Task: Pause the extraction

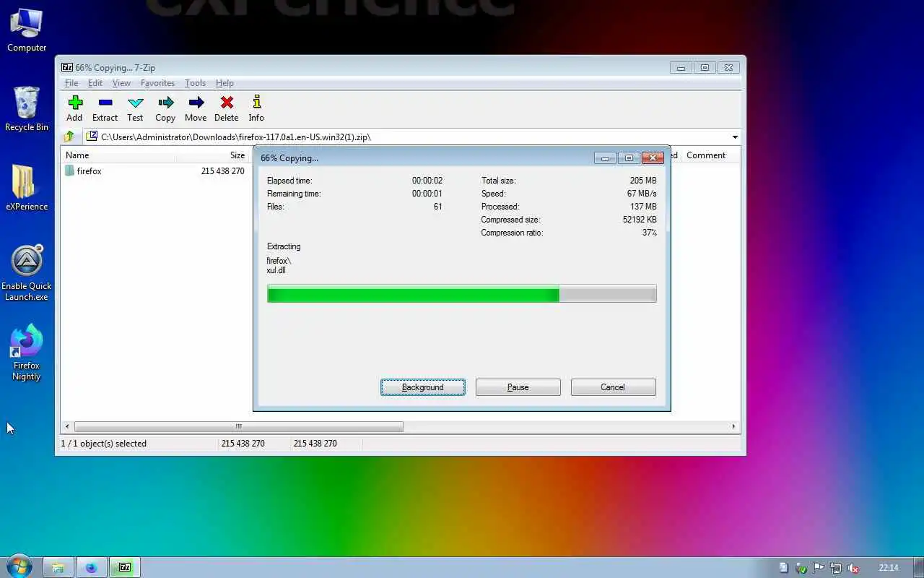Action: (518, 387)
